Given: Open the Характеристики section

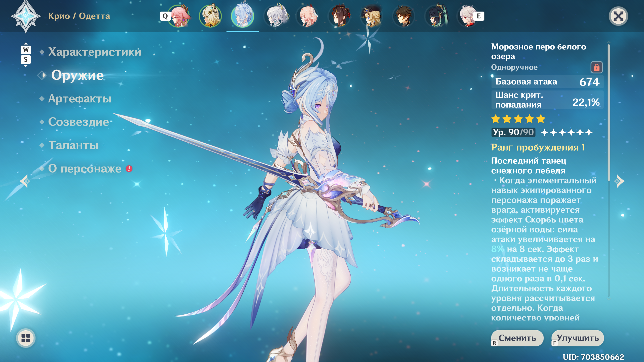Looking at the screenshot, I should click(x=95, y=52).
